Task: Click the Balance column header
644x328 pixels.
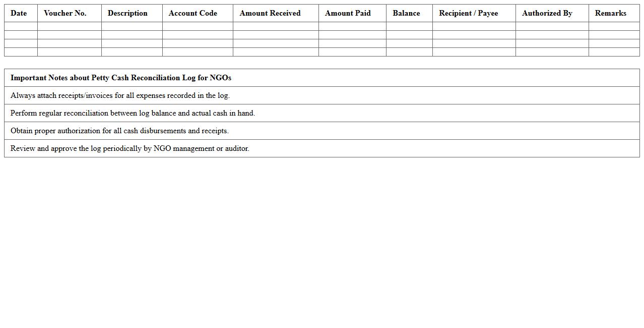Action: (x=406, y=13)
